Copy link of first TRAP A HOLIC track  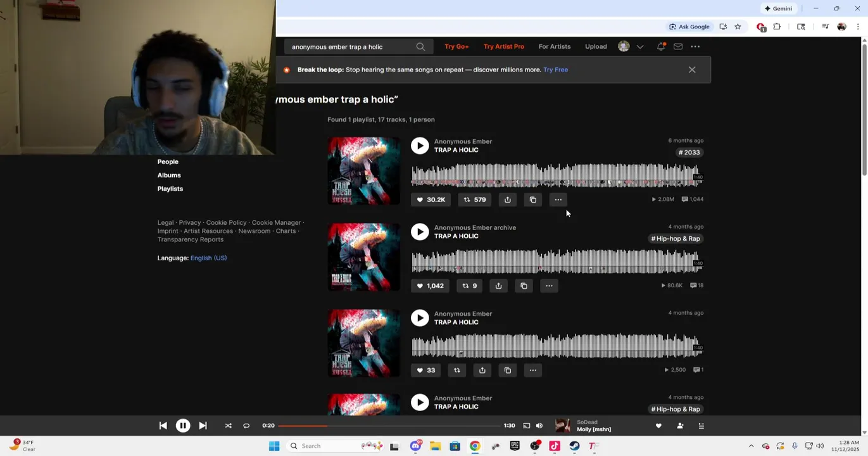point(533,199)
